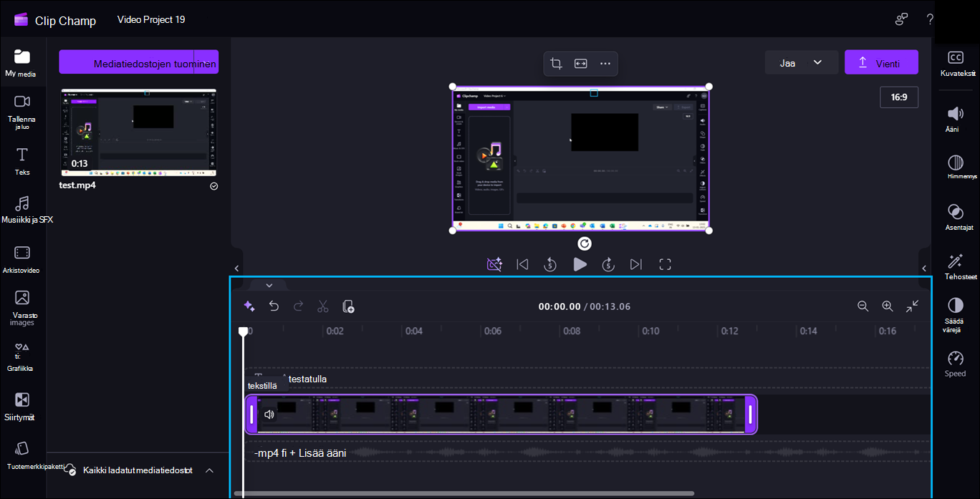Image resolution: width=980 pixels, height=499 pixels.
Task: Collapse the timeline with chevron
Action: point(269,285)
